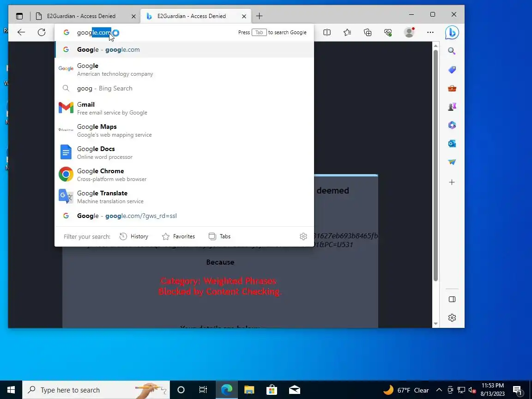
Task: Open weather widget 67°F Clear
Action: [x=406, y=390]
